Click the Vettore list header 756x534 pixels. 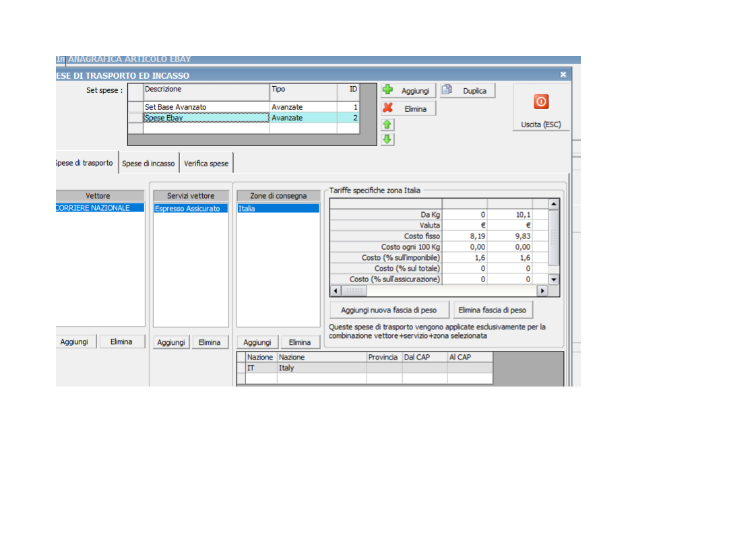[100, 196]
